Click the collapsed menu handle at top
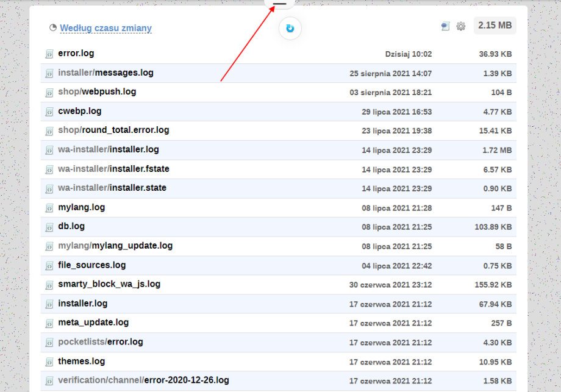Viewport: 561px width, 392px height. tap(280, 4)
